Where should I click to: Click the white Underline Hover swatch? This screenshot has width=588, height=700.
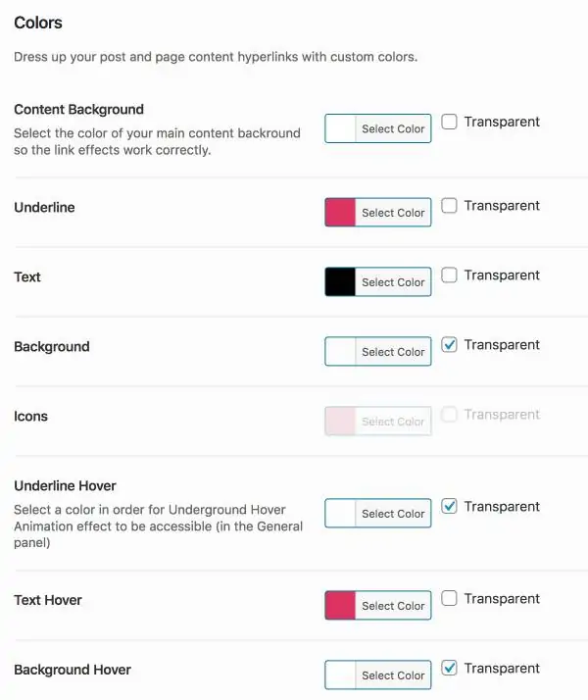(x=340, y=514)
